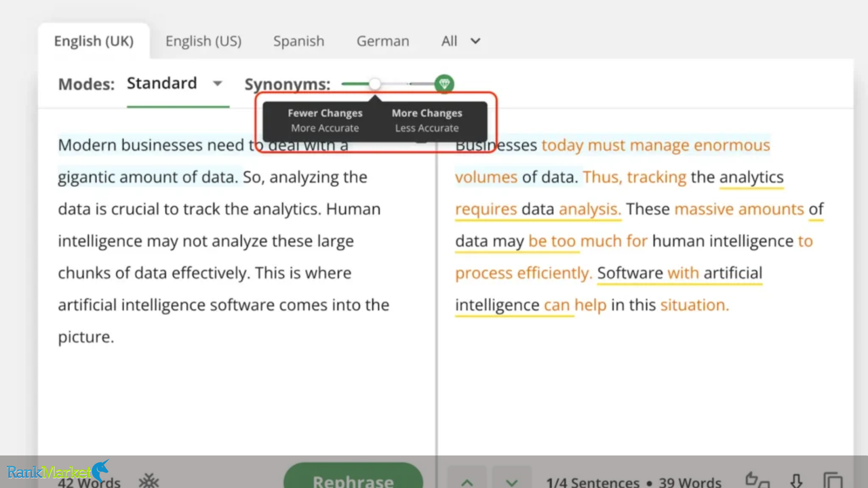This screenshot has height=488, width=868.
Task: Click the word "today" in the output
Action: point(562,145)
